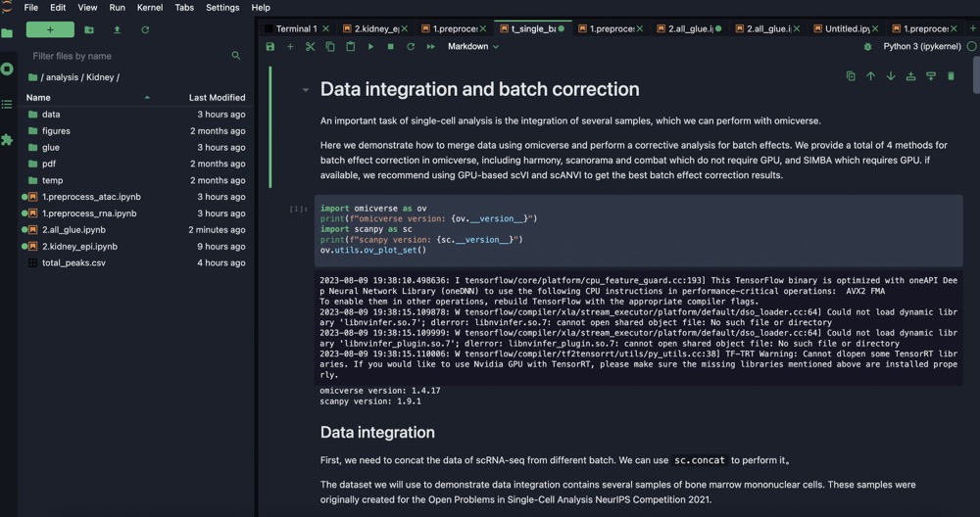Run the selected cell with play icon
The image size is (980, 517).
pos(370,47)
